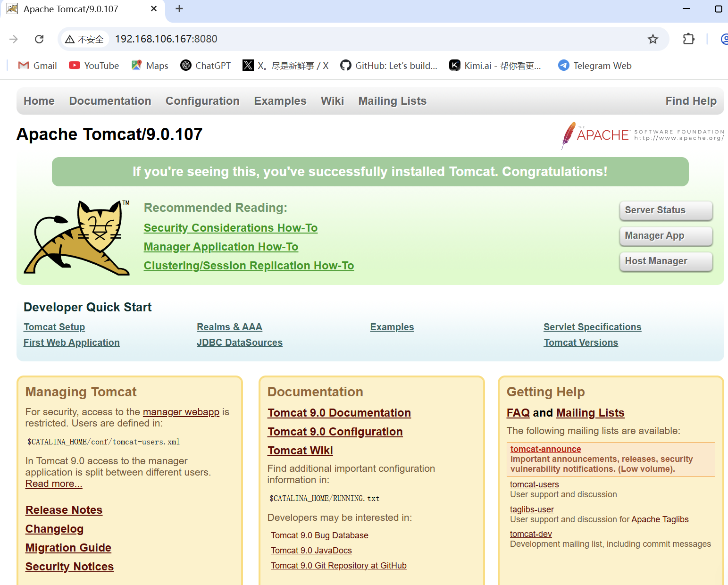Select the Apache Tomcat/9.0.107 browser tab
The height and width of the screenshot is (585, 728).
coord(83,9)
